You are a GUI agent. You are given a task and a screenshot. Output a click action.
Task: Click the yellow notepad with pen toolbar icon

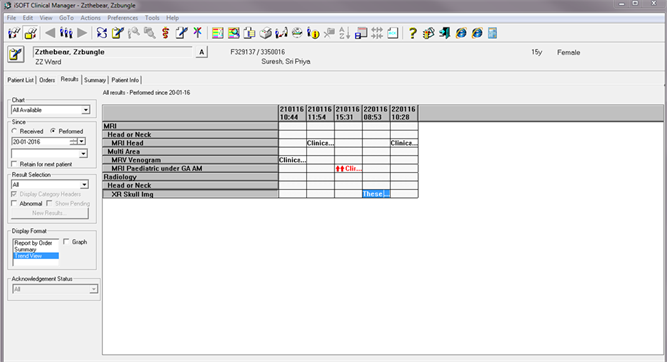(x=118, y=33)
